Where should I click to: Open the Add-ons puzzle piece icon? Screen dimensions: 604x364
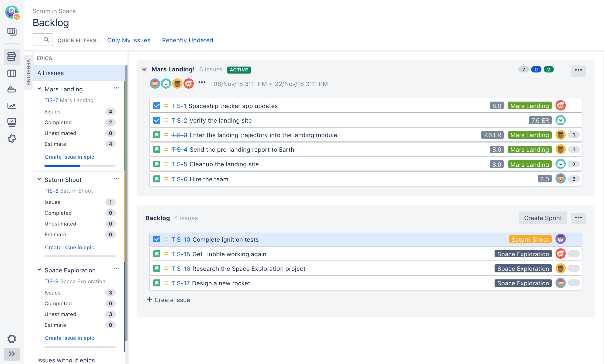pos(12,138)
